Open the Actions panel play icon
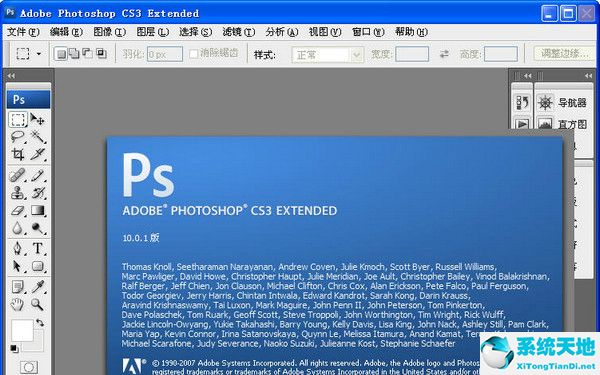Image resolution: width=600 pixels, height=375 pixels. pos(522,124)
